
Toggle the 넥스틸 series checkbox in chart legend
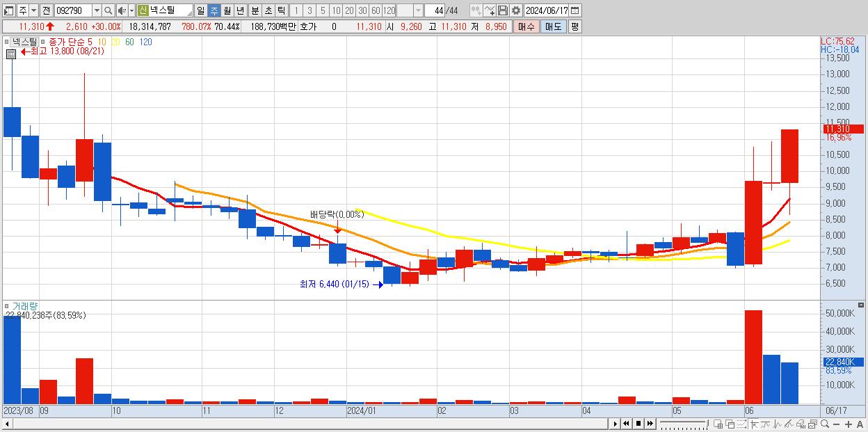[x=8, y=42]
